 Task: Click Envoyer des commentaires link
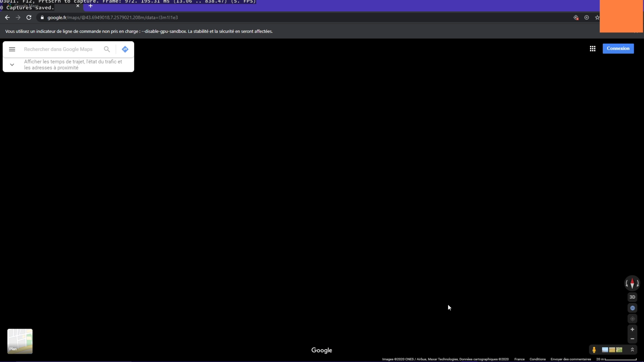click(571, 359)
